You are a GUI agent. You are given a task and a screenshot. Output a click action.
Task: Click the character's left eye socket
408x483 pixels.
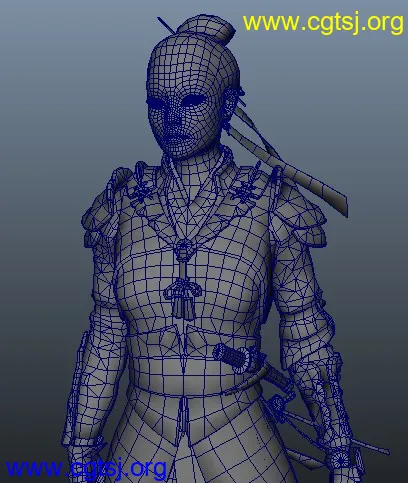[194, 99]
